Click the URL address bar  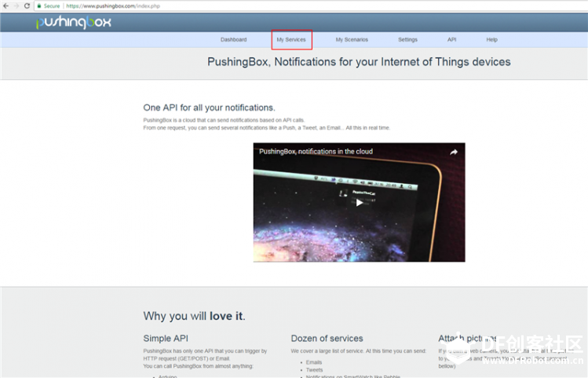tap(311, 6)
